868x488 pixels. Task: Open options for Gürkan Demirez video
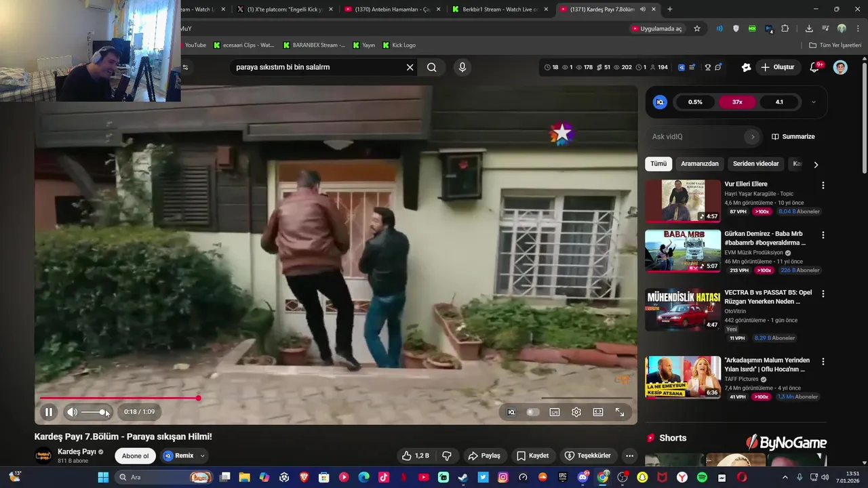823,235
